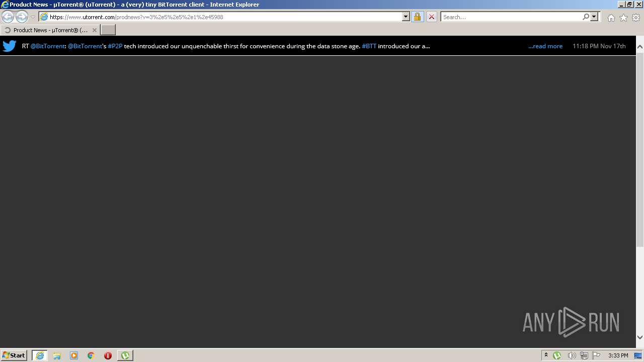Click the 11:18 PM Nov 17th timestamp
The image size is (644, 362).
[599, 46]
